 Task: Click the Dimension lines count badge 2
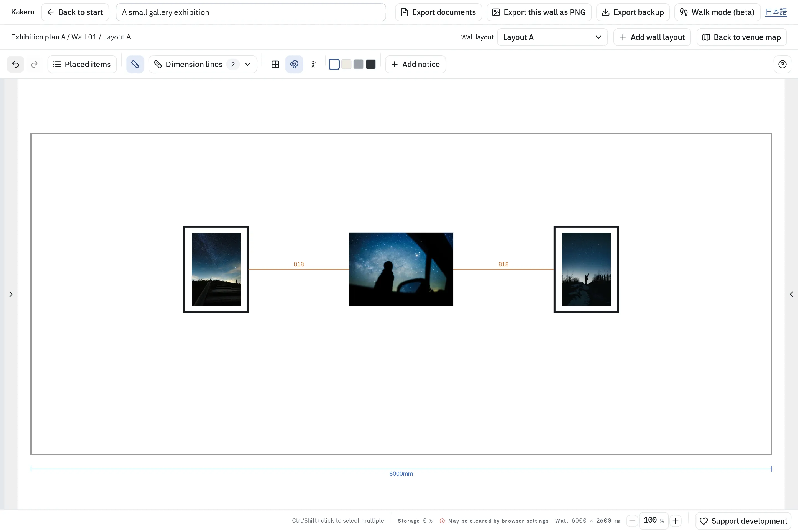(x=233, y=64)
